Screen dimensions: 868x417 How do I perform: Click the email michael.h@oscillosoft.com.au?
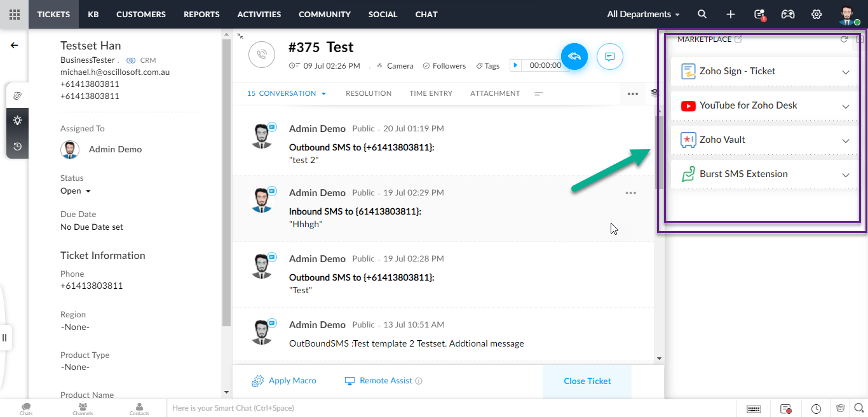tap(115, 72)
